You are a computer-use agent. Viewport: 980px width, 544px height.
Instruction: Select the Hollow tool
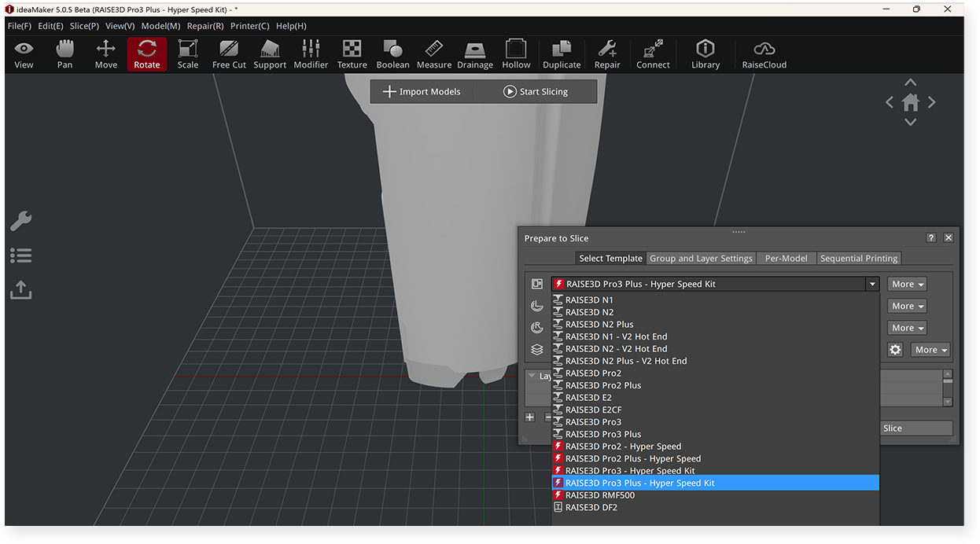pyautogui.click(x=516, y=53)
